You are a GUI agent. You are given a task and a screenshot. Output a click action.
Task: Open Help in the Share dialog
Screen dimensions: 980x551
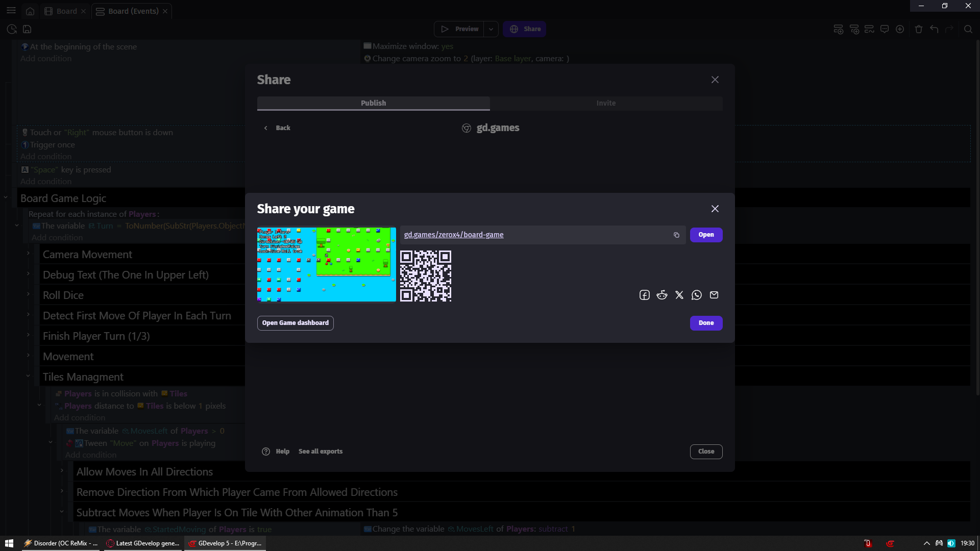tap(276, 452)
